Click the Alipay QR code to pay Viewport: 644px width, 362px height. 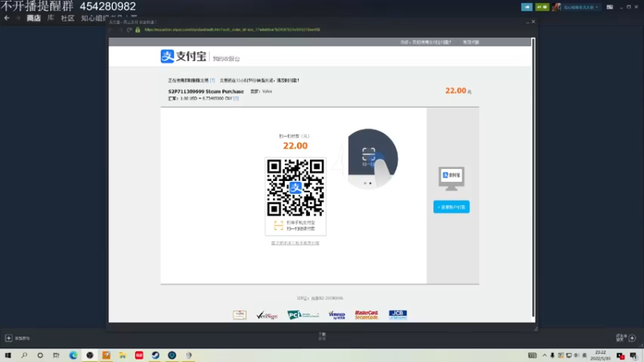295,187
